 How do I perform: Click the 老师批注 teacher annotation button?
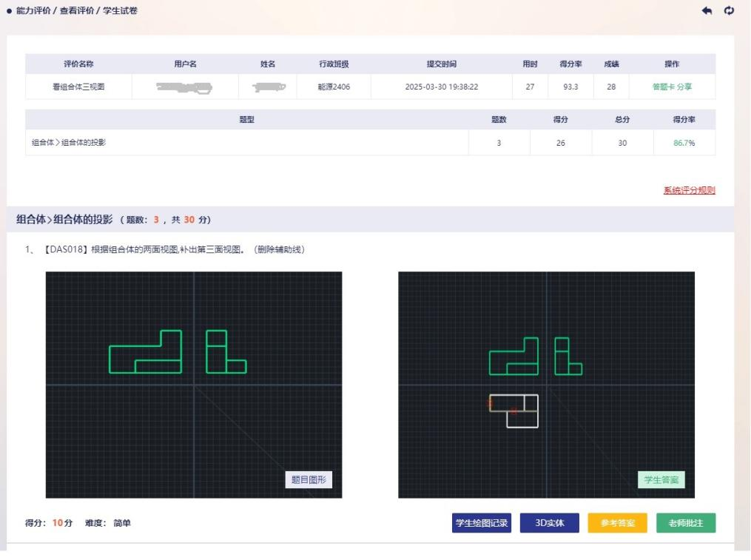pyautogui.click(x=686, y=523)
